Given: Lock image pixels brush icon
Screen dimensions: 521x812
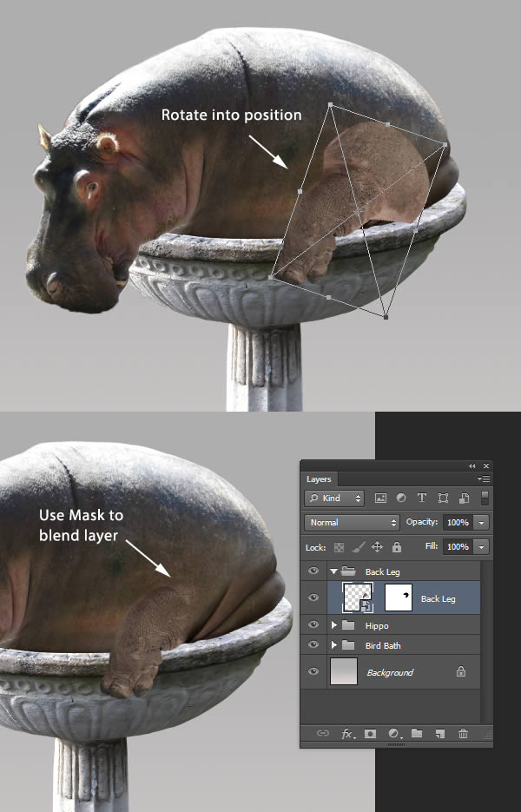Looking at the screenshot, I should (x=359, y=547).
